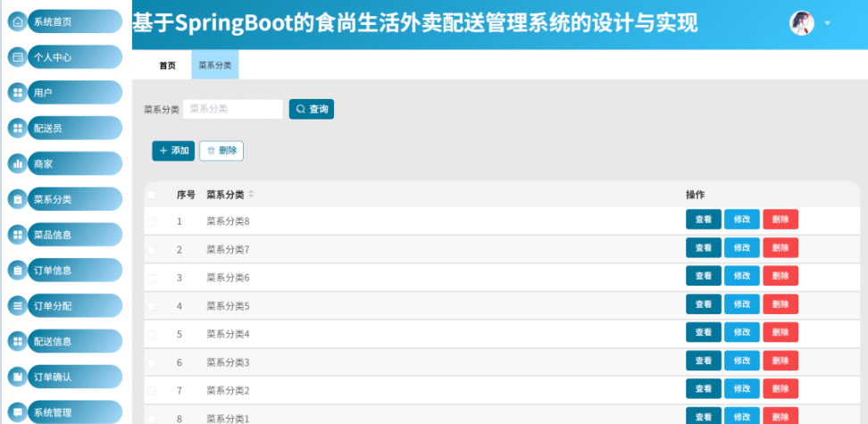Click the system title text in header
The height and width of the screenshot is (424, 868).
pos(415,24)
